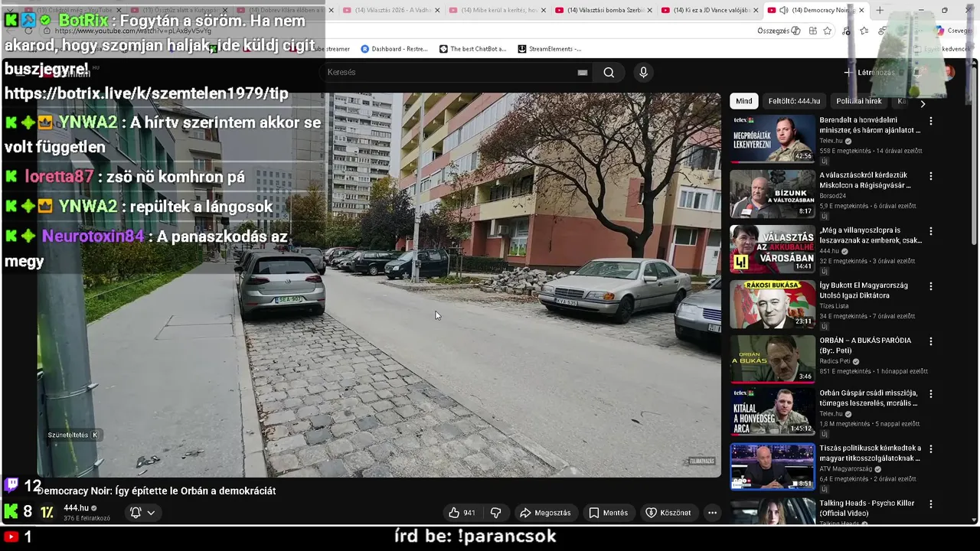980x551 pixels.
Task: Click the Összegzés summary button in address bar
Action: pos(779,31)
